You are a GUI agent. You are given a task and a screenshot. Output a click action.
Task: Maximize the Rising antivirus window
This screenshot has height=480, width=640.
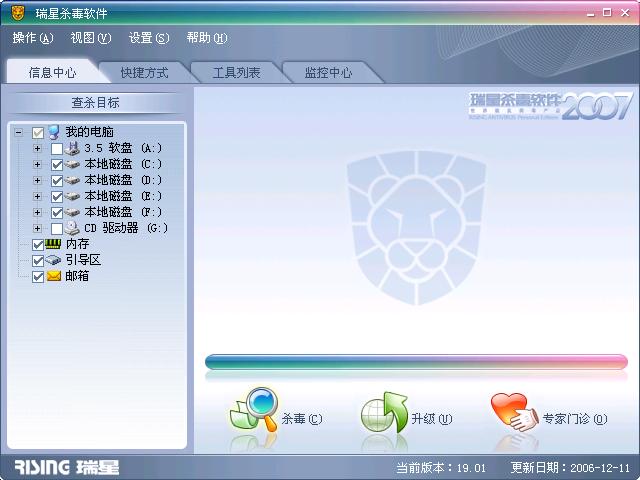click(607, 13)
